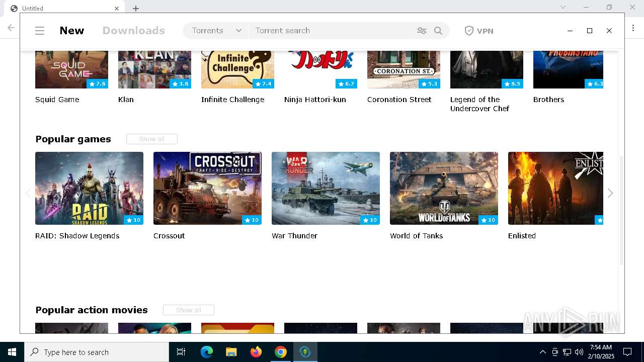Click the Ninja Hattori-kun title text
This screenshot has height=362, width=644.
[315, 100]
